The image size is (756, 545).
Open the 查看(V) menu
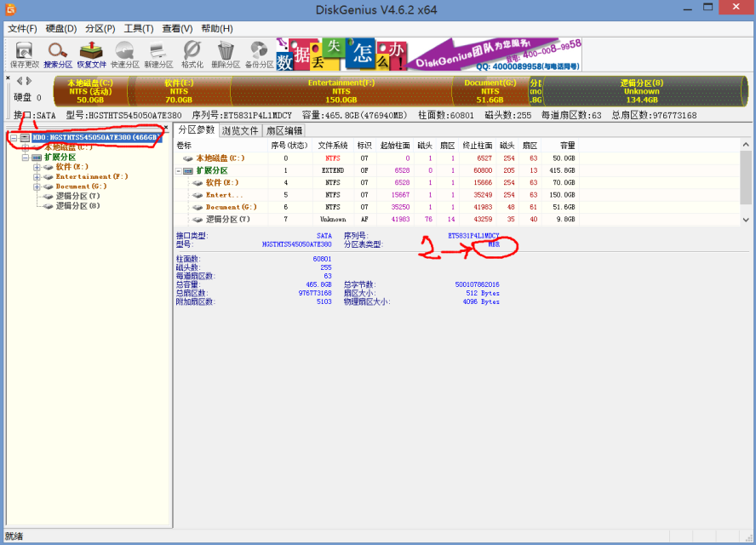(177, 29)
